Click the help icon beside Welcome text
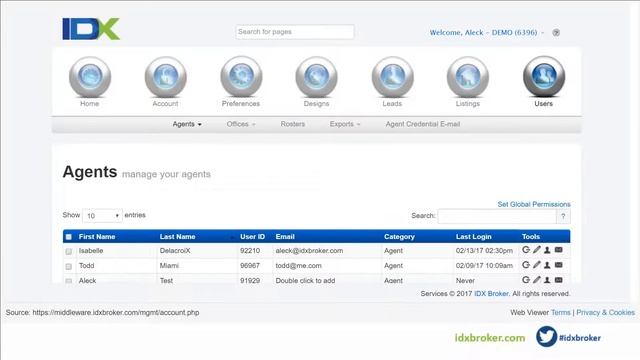This screenshot has height=360, width=640. click(x=556, y=33)
